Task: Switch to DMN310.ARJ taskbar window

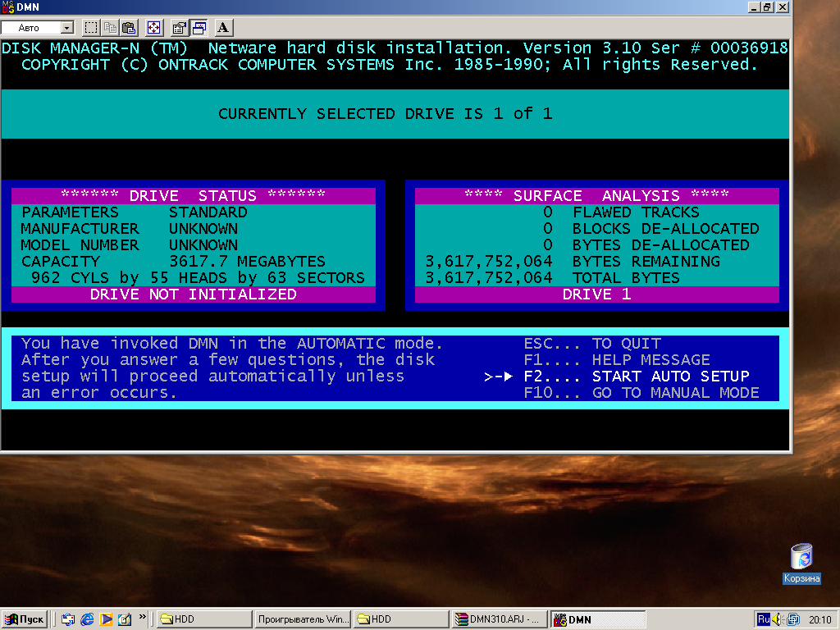Action: pyautogui.click(x=499, y=619)
